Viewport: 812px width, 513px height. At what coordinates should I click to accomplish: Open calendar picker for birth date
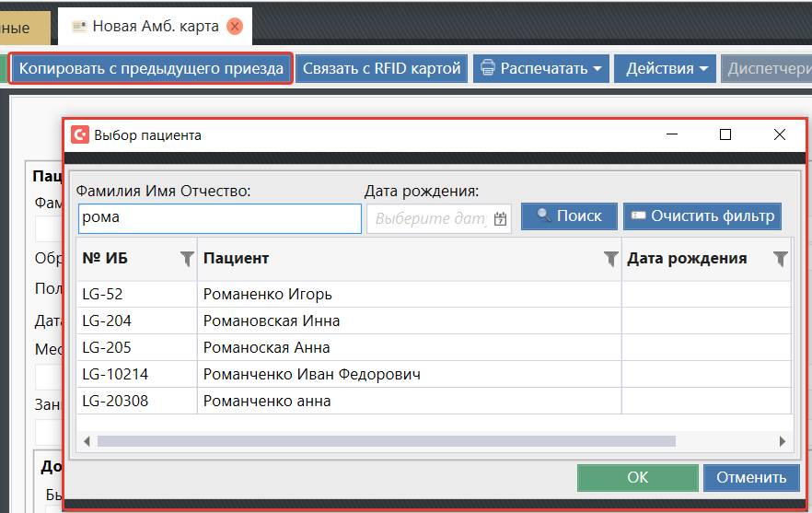click(x=500, y=219)
